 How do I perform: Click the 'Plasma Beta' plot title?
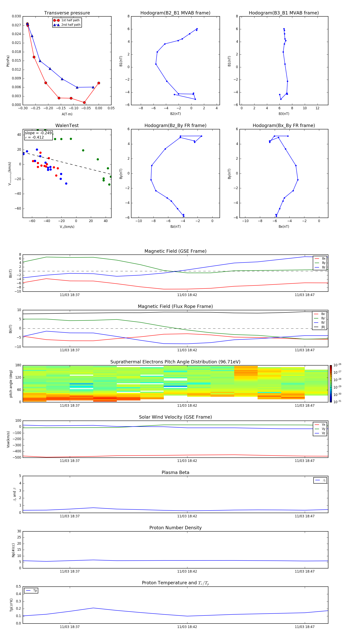coord(175,473)
